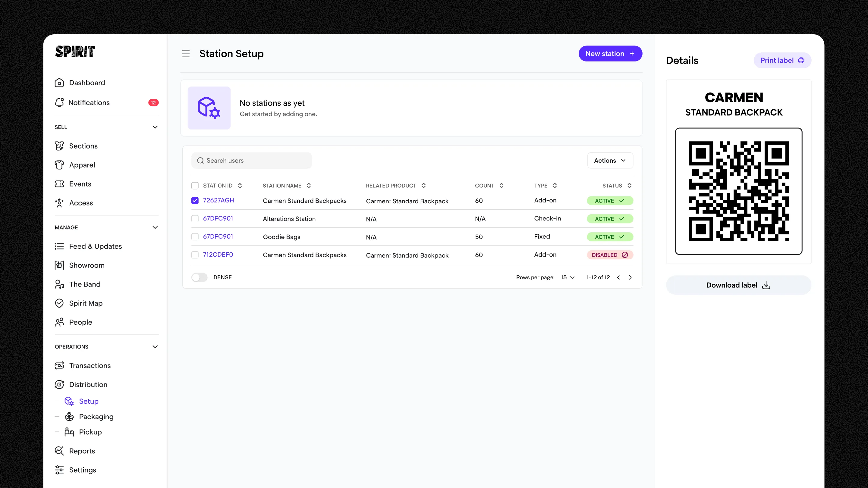Viewport: 868px width, 488px height.
Task: Click the Reports icon in sidebar
Action: pyautogui.click(x=59, y=451)
